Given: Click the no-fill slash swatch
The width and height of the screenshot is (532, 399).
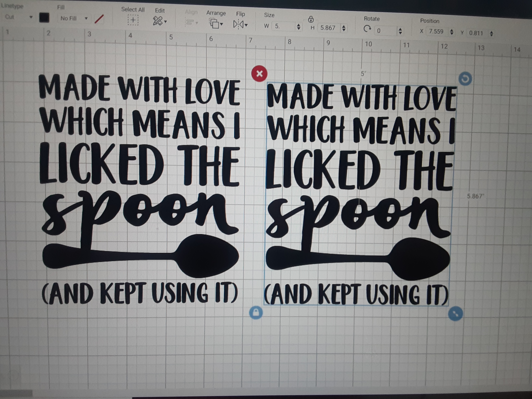Looking at the screenshot, I should [99, 19].
